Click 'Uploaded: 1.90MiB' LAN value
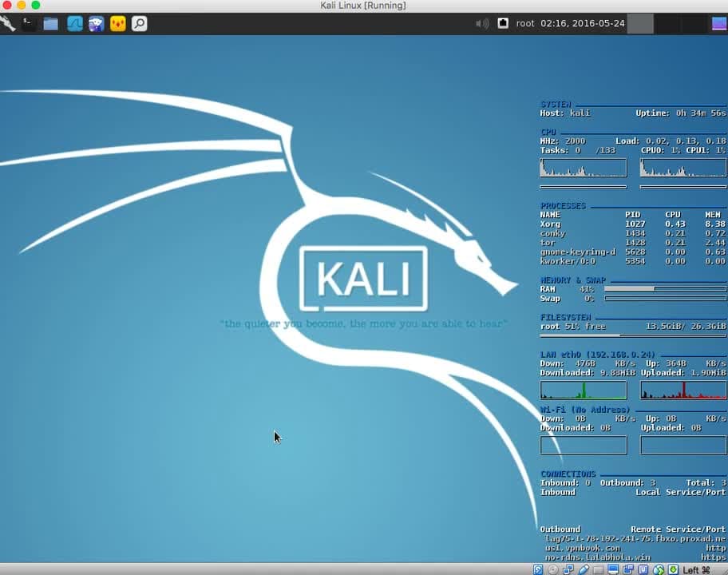 point(683,372)
